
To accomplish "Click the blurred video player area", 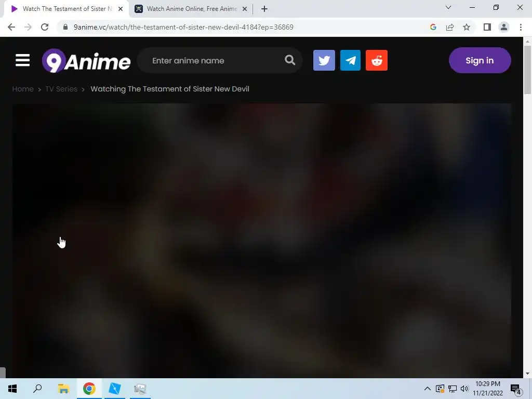I will (x=262, y=240).
